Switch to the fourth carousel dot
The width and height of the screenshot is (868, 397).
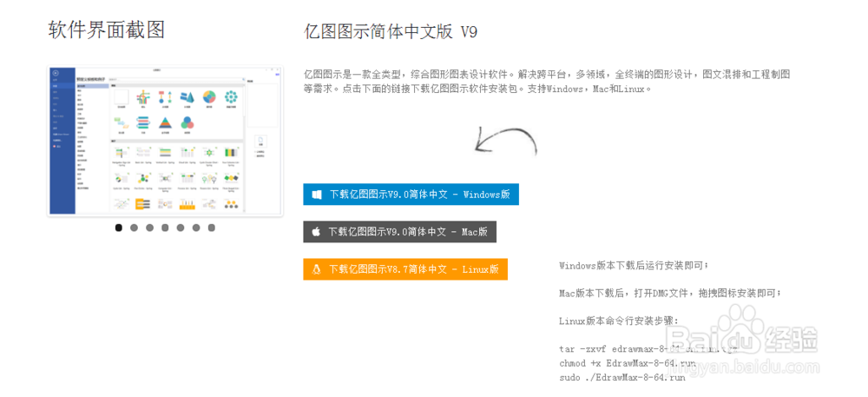click(165, 228)
